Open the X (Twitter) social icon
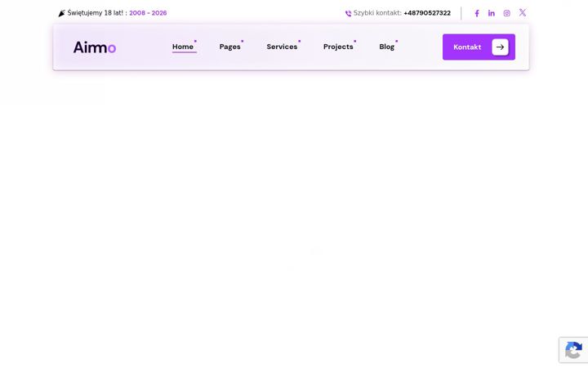This screenshot has width=588, height=368. click(x=523, y=13)
